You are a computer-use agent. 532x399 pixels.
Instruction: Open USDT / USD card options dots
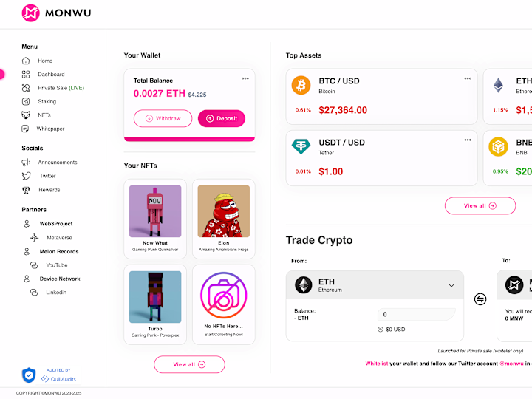(x=468, y=140)
